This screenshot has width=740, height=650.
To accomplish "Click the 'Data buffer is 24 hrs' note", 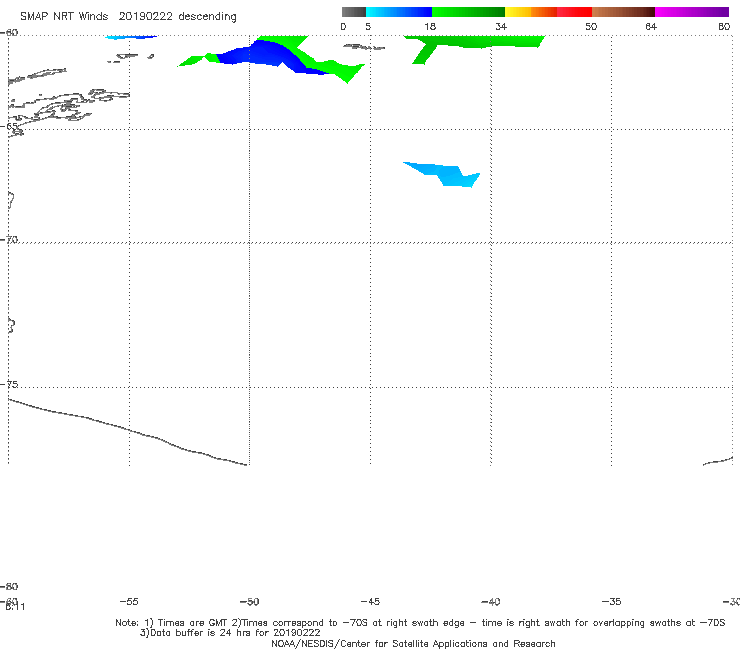I will pyautogui.click(x=230, y=633).
